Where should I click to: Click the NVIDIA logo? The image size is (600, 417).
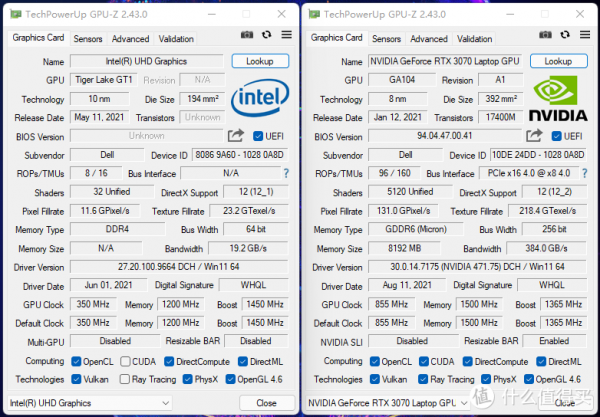[x=558, y=98]
